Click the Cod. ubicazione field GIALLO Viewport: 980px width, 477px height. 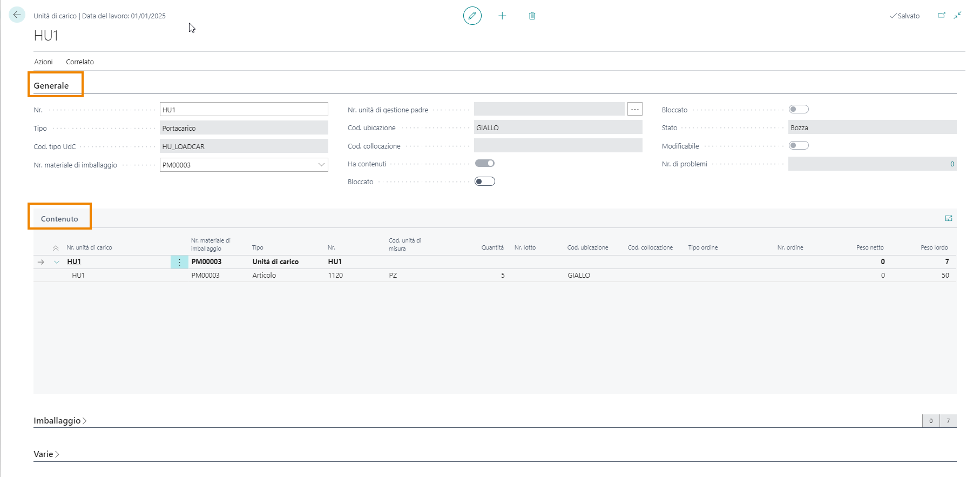558,127
